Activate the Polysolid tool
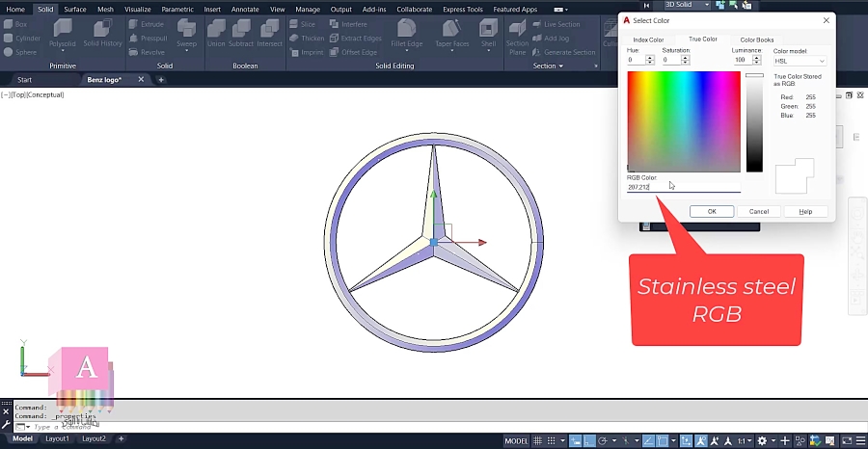This screenshot has width=868, height=449. tap(63, 33)
